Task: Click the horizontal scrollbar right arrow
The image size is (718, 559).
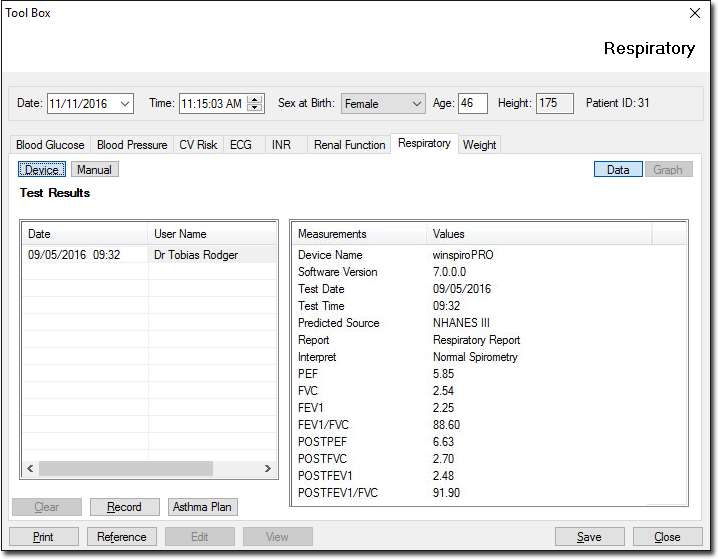Action: point(268,468)
